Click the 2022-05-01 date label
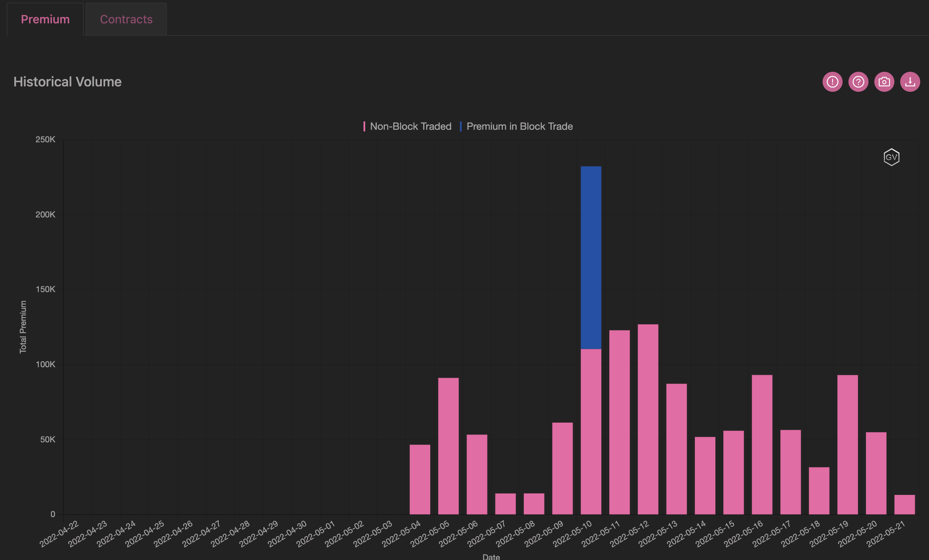This screenshot has height=560, width=929. click(x=316, y=534)
